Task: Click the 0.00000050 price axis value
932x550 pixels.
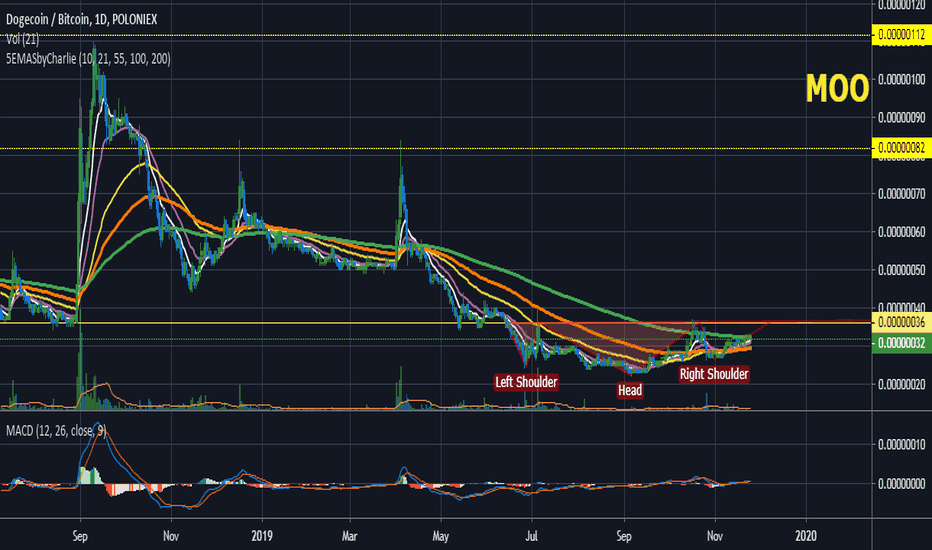Action: pos(902,270)
